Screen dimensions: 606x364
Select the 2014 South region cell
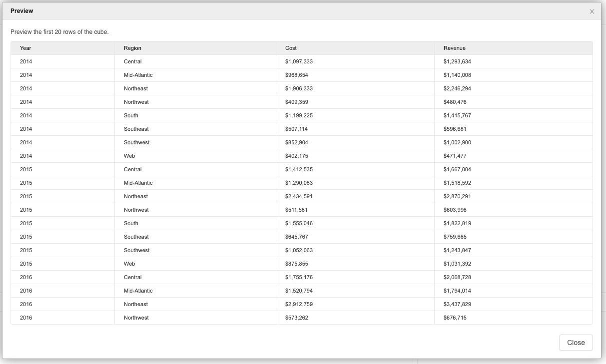point(131,115)
